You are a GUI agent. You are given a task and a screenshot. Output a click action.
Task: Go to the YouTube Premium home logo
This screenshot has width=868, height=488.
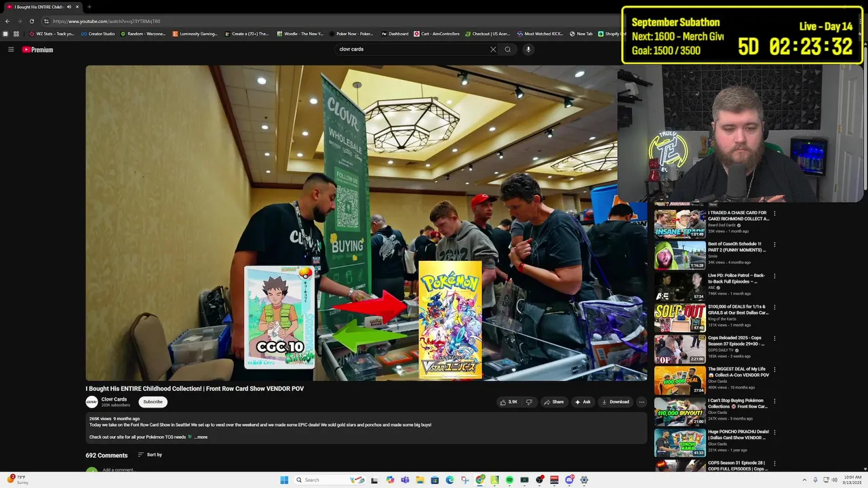point(37,49)
